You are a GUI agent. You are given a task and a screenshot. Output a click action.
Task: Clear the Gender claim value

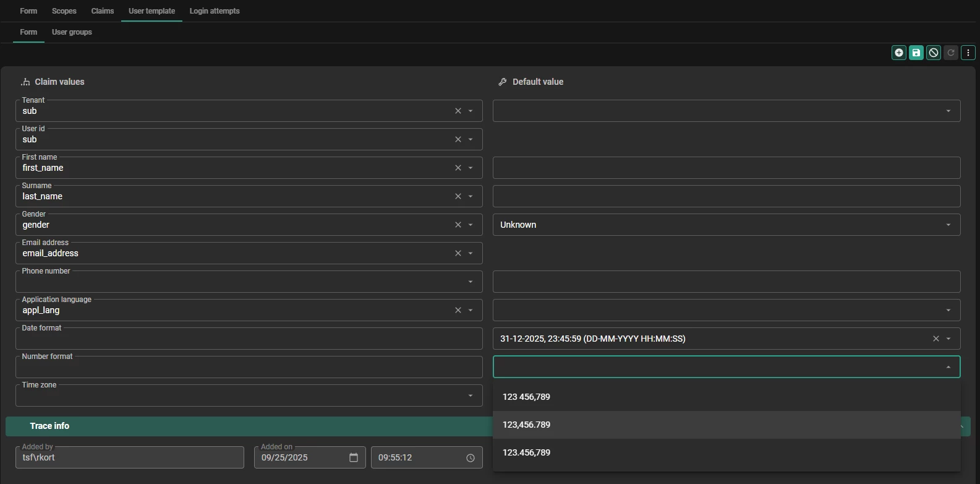458,225
